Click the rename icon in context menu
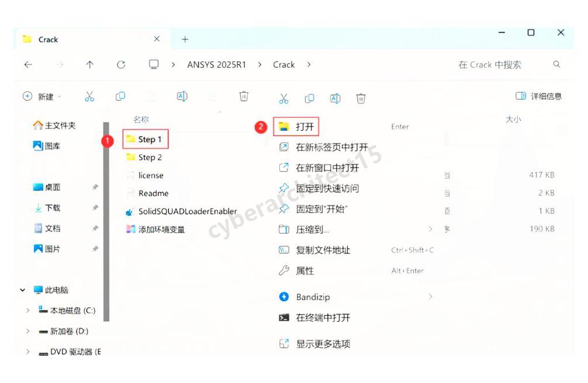Screen dimensions: 588x383 (x=335, y=99)
